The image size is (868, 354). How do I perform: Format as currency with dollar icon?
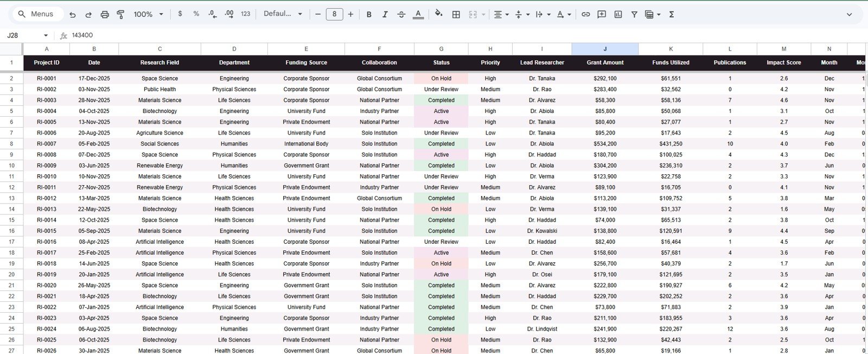pos(180,14)
